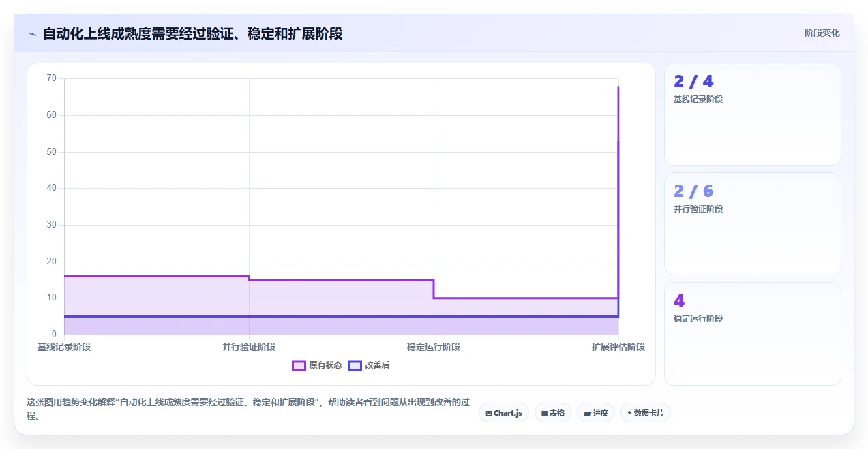Toggle the 原有状态 legend entry
Image resolution: width=868 pixels, height=449 pixels.
coord(317,365)
